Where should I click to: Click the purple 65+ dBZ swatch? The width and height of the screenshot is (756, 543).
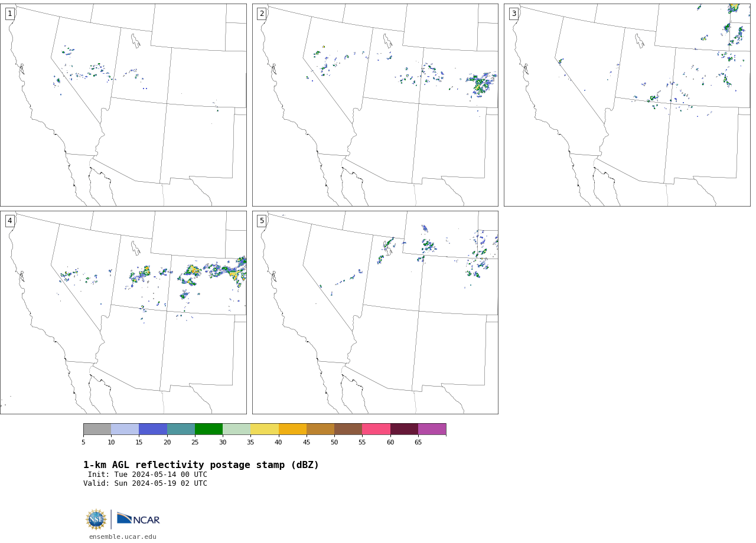click(x=432, y=429)
